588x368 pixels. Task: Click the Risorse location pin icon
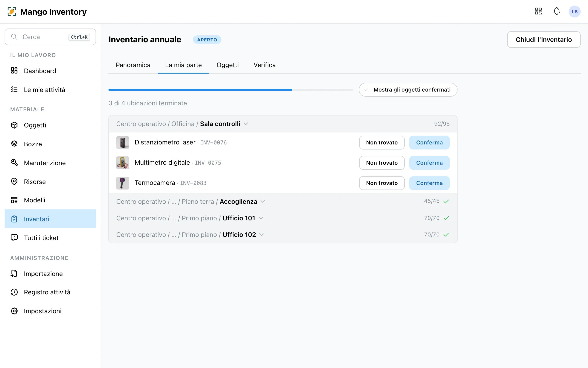[x=14, y=181]
